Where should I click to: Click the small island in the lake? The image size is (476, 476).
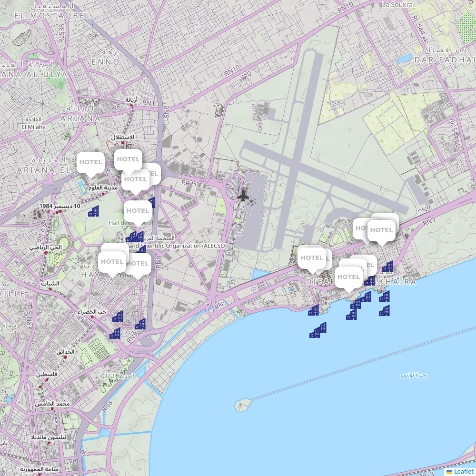242,406
